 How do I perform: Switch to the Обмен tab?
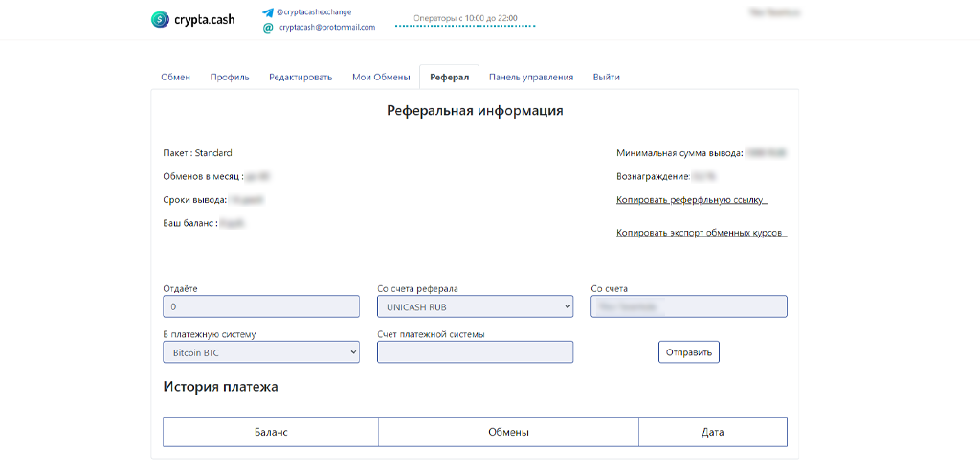(x=175, y=78)
